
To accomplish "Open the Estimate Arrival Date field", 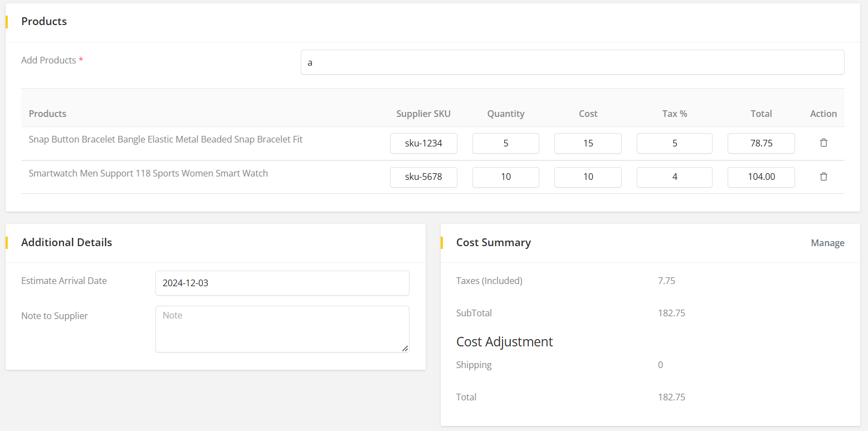I will [282, 283].
